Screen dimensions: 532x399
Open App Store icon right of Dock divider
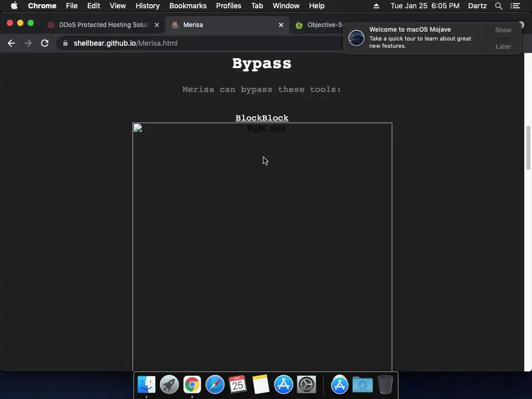pos(340,384)
